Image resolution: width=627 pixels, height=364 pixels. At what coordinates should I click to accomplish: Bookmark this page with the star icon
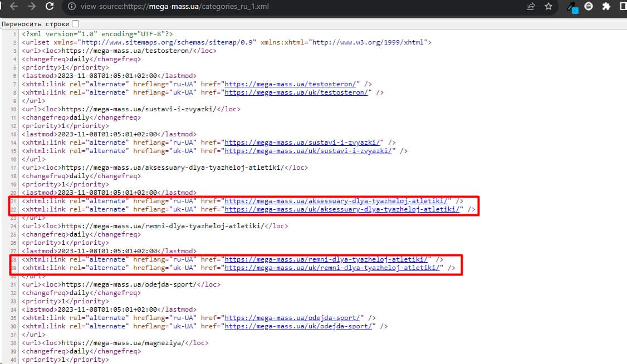tap(548, 6)
